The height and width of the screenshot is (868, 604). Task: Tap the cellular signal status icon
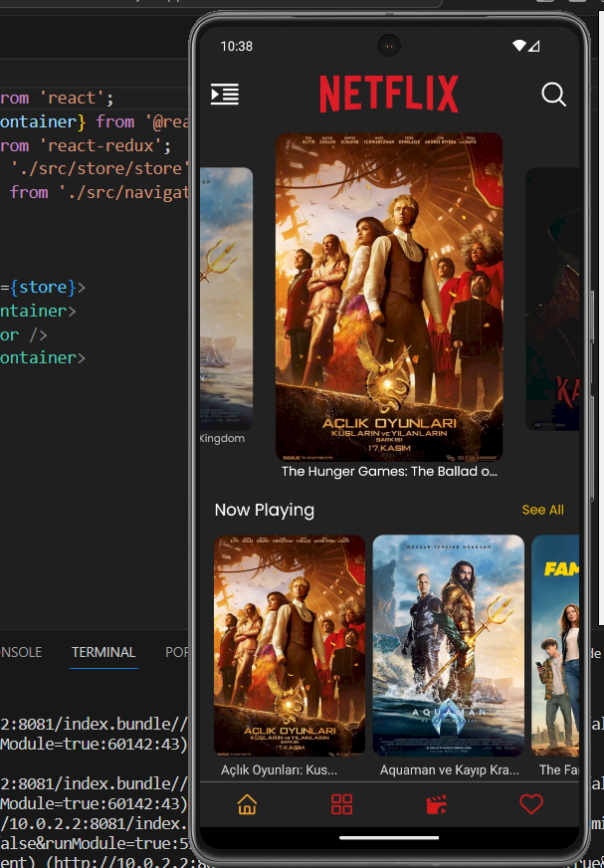click(533, 46)
